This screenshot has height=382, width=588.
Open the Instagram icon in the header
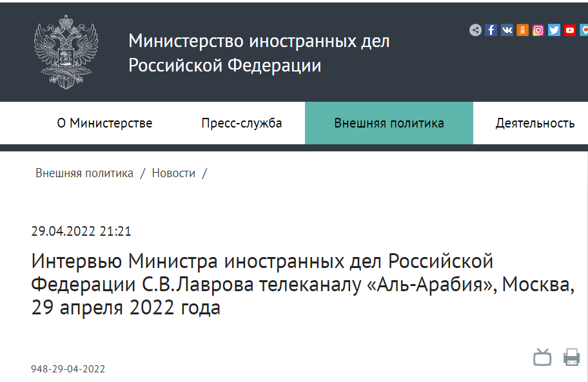tap(538, 30)
